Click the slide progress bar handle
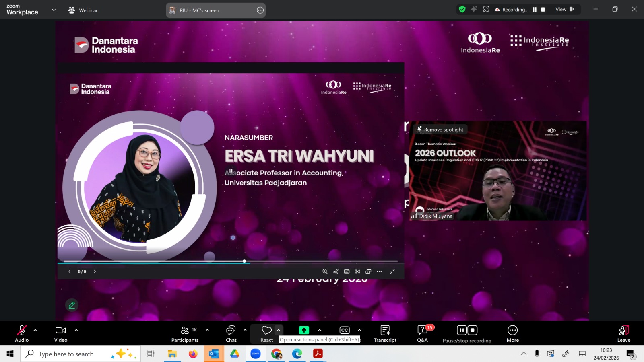644x362 pixels. 244,261
